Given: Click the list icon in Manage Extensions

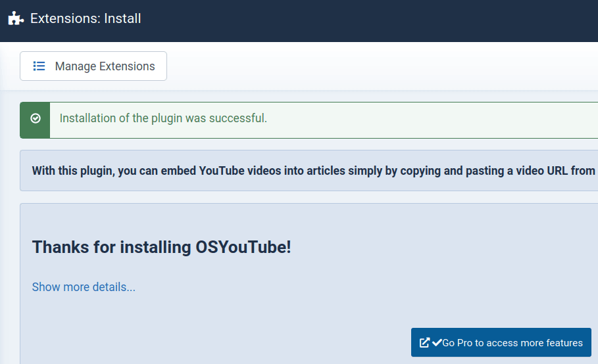Looking at the screenshot, I should click(x=39, y=66).
